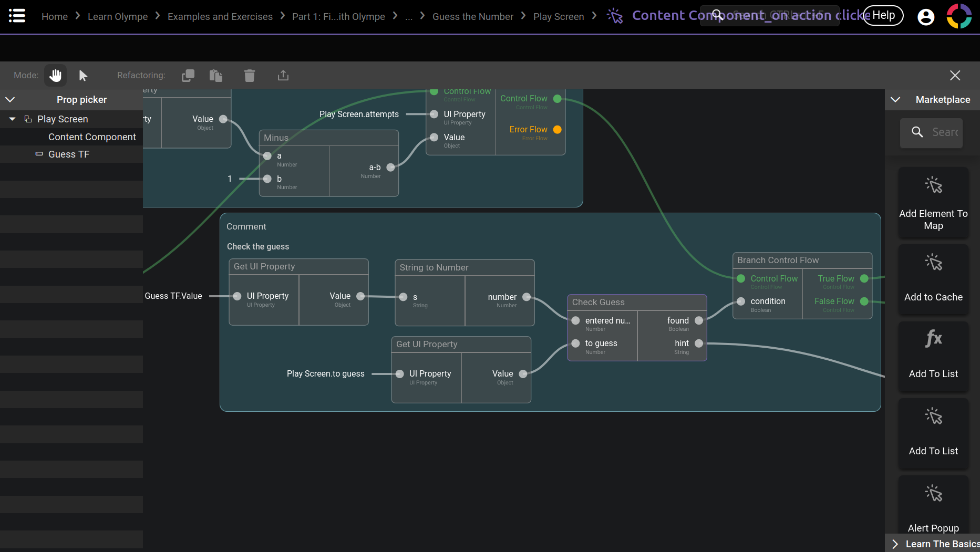The width and height of the screenshot is (980, 552).
Task: Open the user account profile icon
Action: [x=926, y=17]
